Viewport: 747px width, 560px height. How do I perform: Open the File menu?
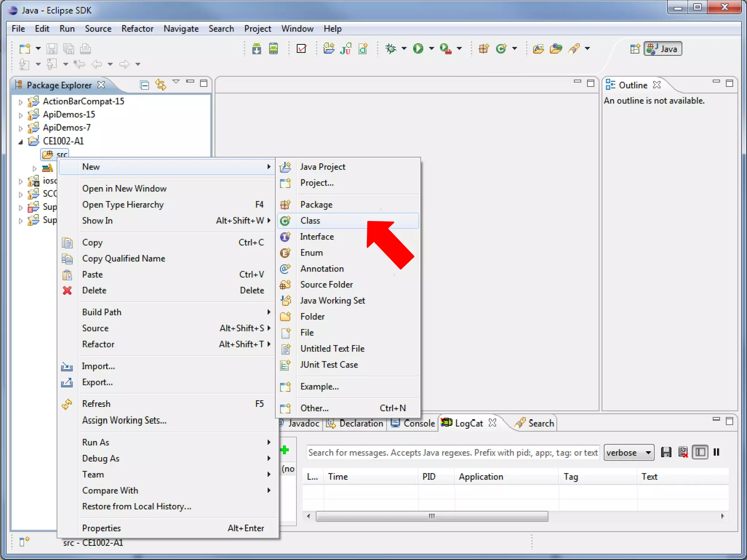(18, 28)
